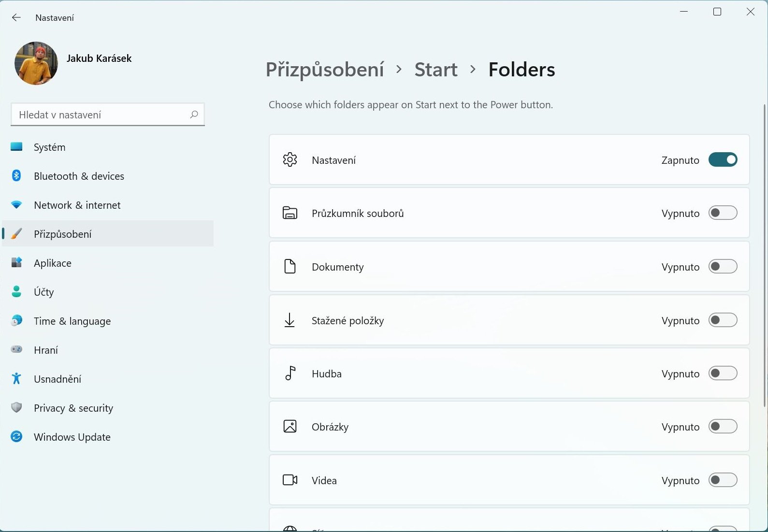Open Bluetooth & devices category
The image size is (768, 532).
point(108,176)
